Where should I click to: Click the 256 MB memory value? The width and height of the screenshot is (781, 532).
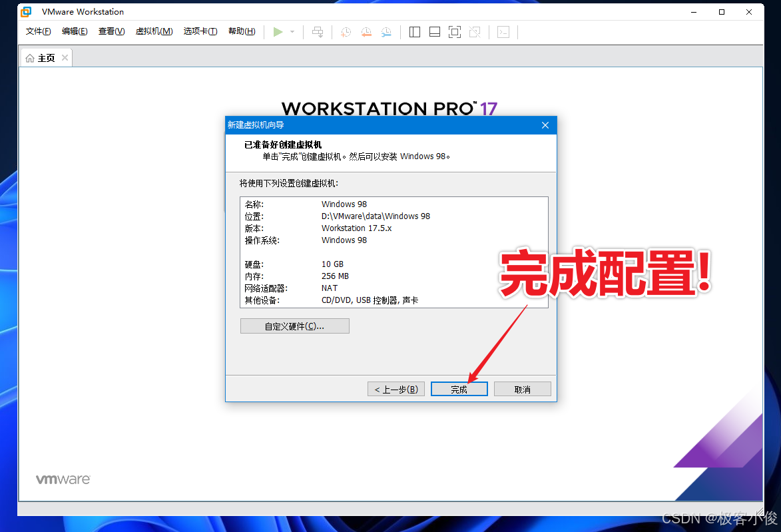335,276
